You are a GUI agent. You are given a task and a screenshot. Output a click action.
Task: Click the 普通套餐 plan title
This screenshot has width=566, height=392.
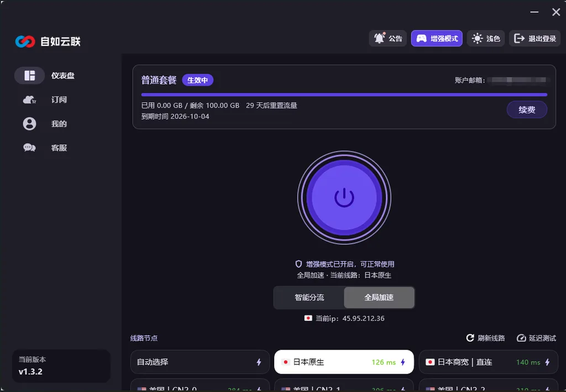pyautogui.click(x=159, y=80)
